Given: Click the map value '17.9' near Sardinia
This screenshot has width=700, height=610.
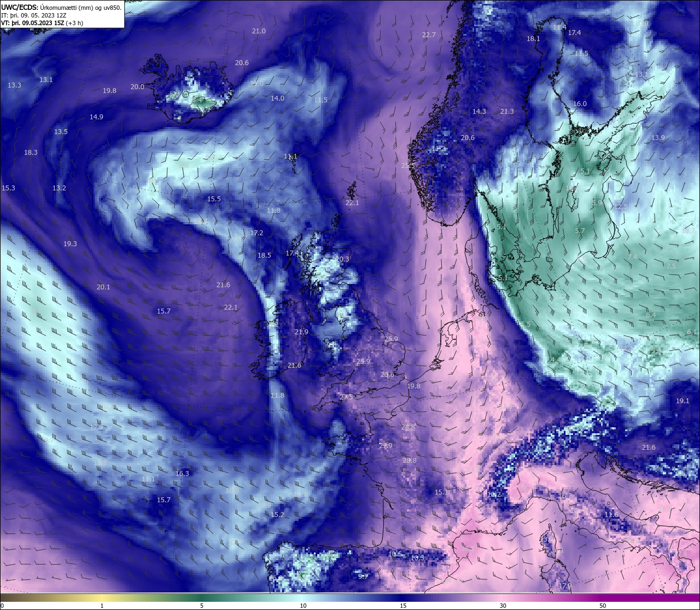Looking at the screenshot, I should point(565,586).
